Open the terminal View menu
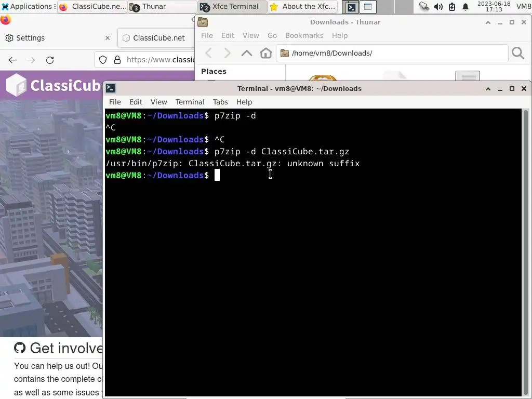This screenshot has width=532, height=399. [159, 102]
